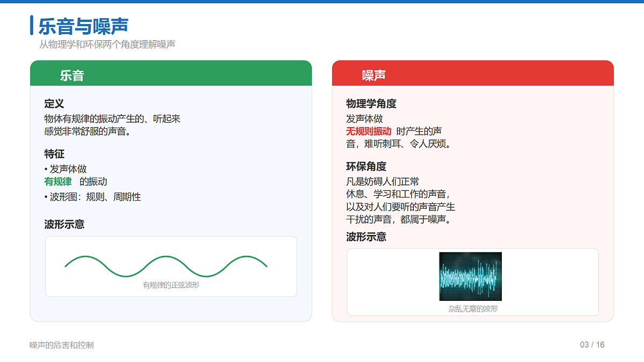Click the footer text 噪声的危害和控制
Screen dimensions: 644x362
pos(62,345)
